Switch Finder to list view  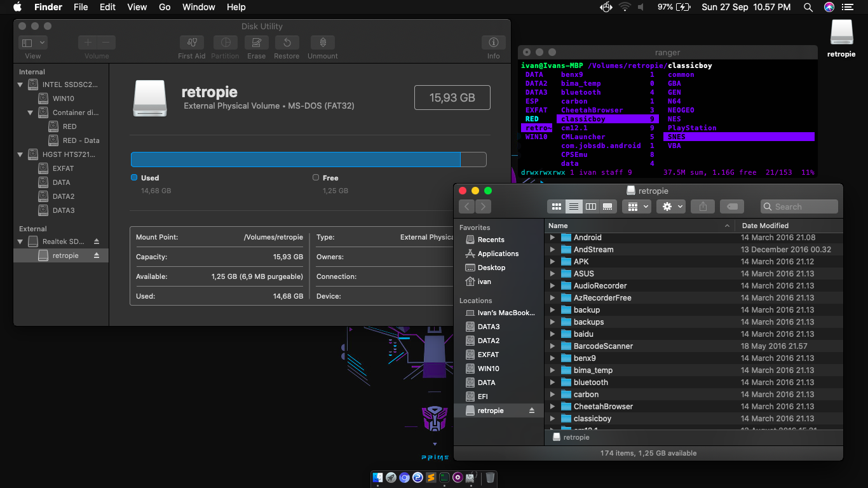(x=573, y=207)
